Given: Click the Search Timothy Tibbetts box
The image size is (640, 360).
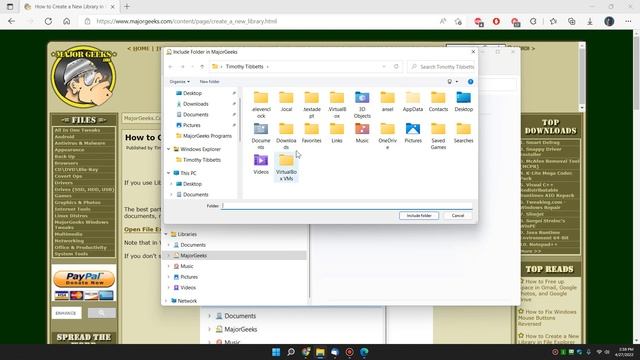Looking at the screenshot, I should (441, 67).
